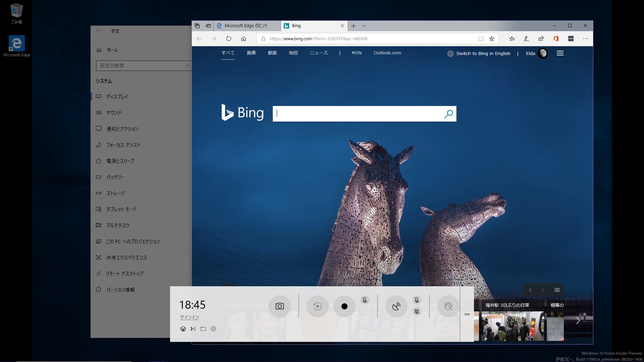Open the Office extension in Edge

click(556, 39)
